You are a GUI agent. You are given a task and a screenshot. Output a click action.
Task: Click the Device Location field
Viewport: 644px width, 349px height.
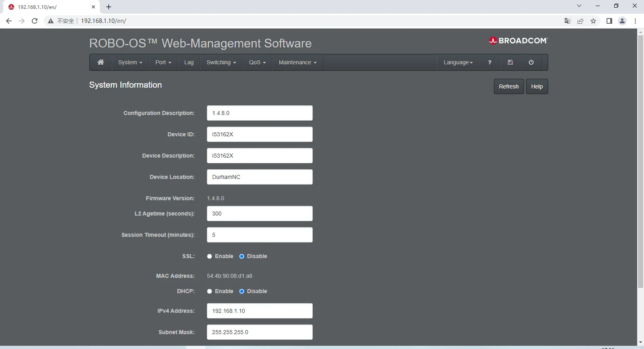[260, 177]
